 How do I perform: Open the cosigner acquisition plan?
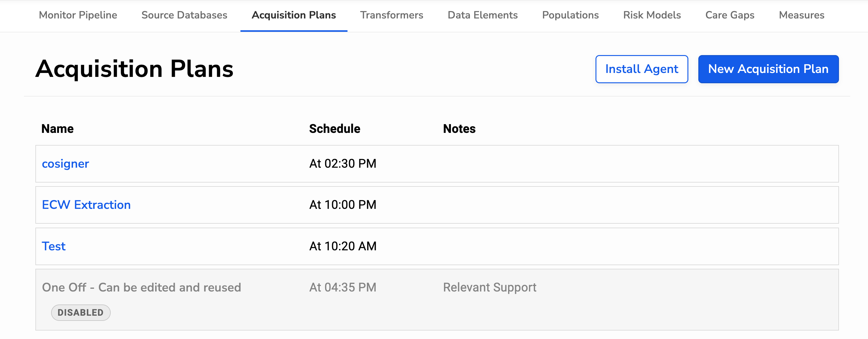point(65,163)
